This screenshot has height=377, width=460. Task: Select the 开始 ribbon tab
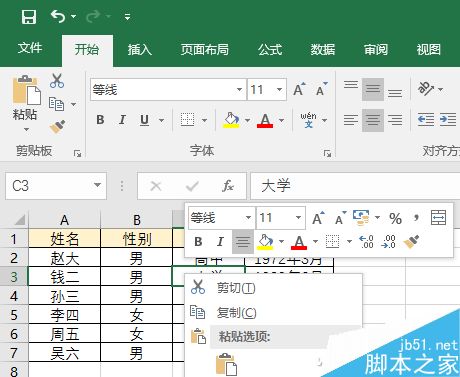(87, 50)
